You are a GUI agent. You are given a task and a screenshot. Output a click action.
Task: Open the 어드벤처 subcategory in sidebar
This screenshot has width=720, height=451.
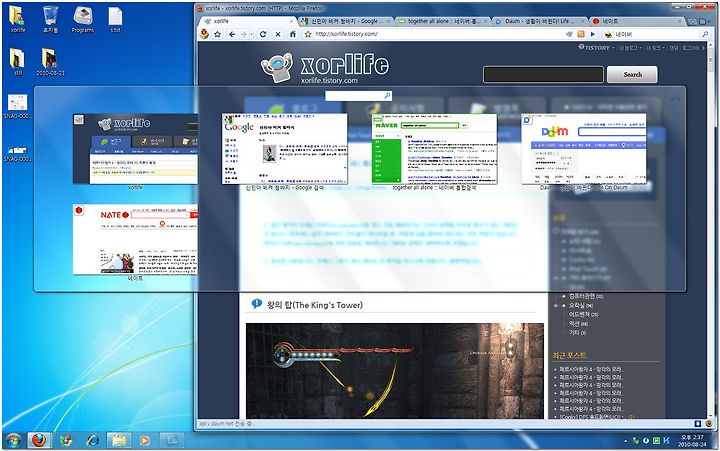point(583,315)
